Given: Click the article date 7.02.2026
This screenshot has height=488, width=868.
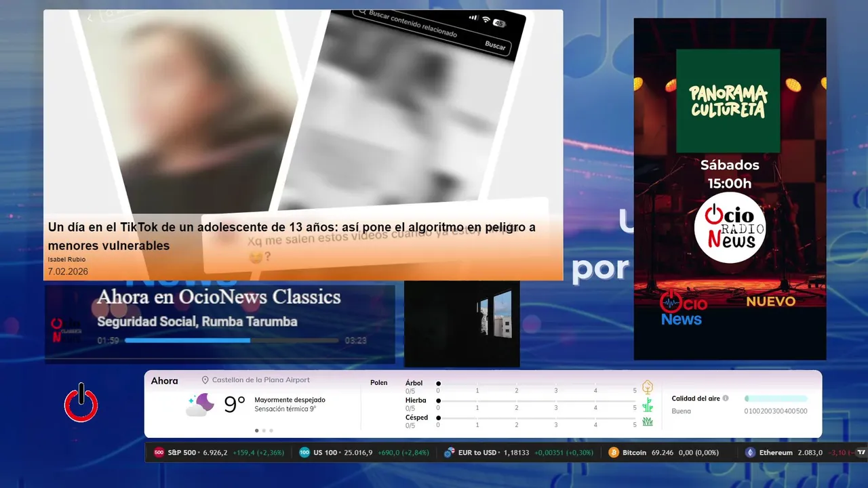Looking at the screenshot, I should [68, 272].
